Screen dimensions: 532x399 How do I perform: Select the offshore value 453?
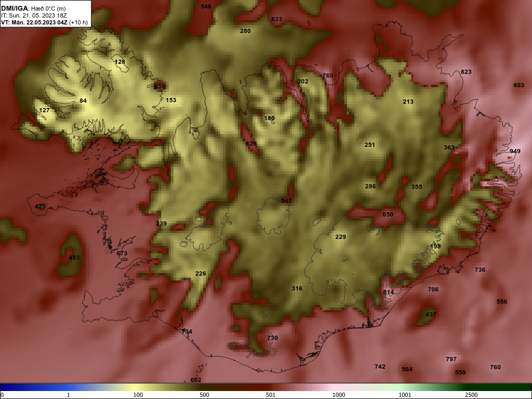(74, 257)
